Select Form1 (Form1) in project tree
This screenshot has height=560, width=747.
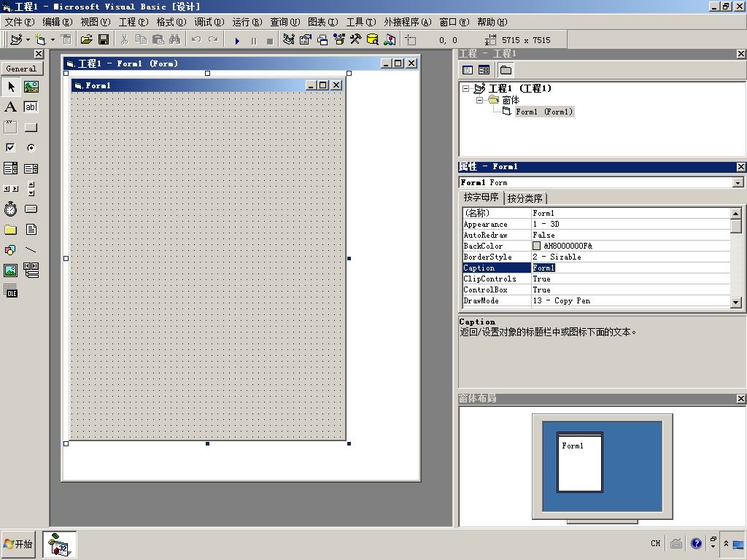click(544, 112)
